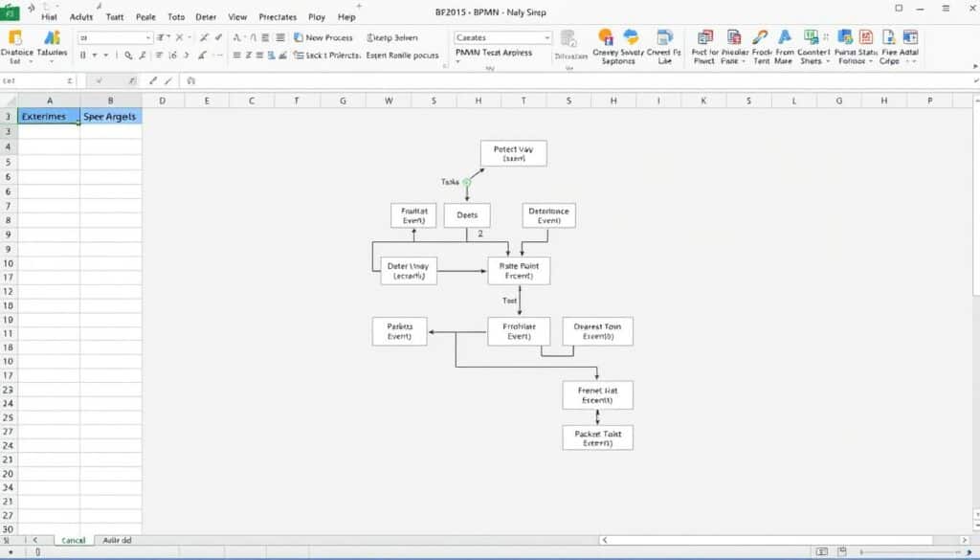980x560 pixels.
Task: Switch to the Cancel sheet tab
Action: 73,540
